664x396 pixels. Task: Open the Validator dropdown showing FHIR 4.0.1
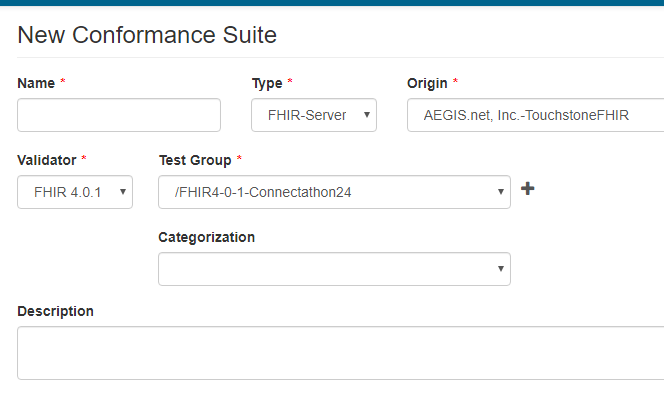(75, 192)
